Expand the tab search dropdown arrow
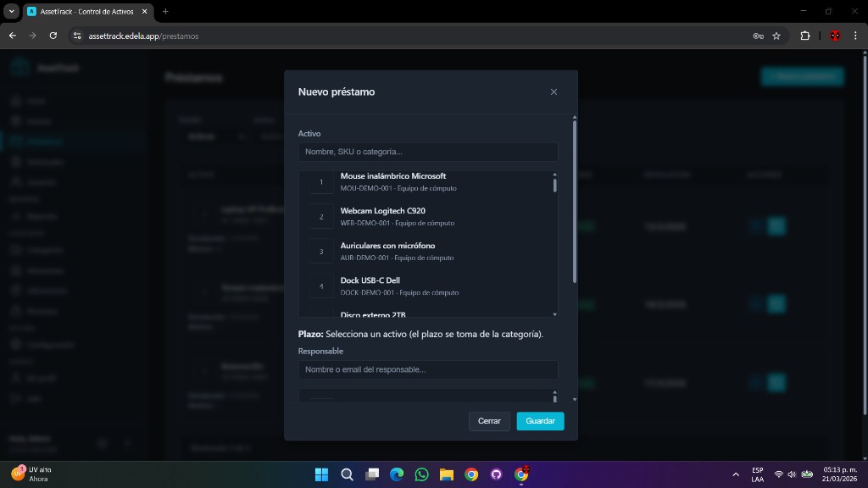 12,11
